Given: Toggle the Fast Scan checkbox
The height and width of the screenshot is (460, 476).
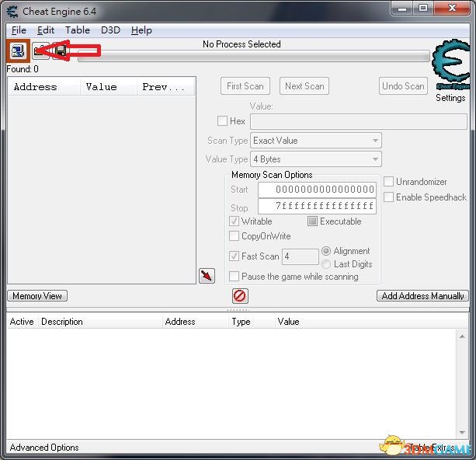Looking at the screenshot, I should point(234,256).
